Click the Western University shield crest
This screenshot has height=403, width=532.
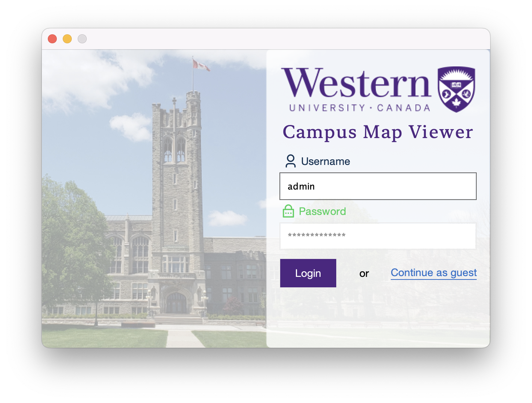pos(456,89)
